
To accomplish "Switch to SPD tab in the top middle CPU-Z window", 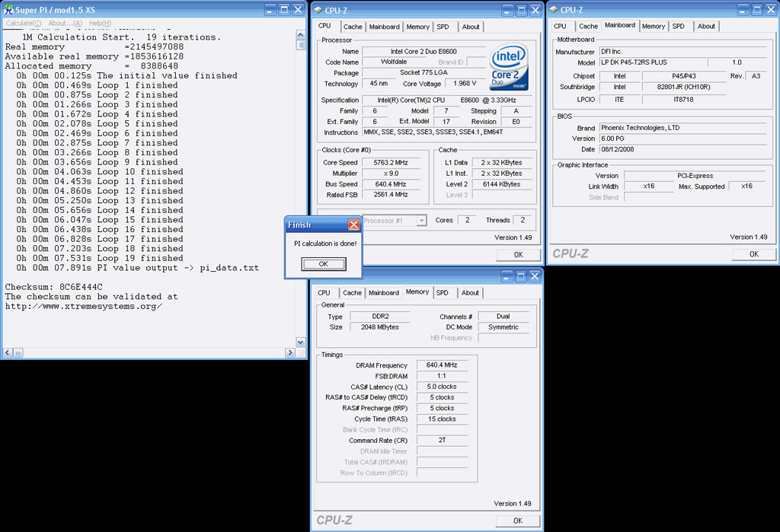I will coord(443,27).
